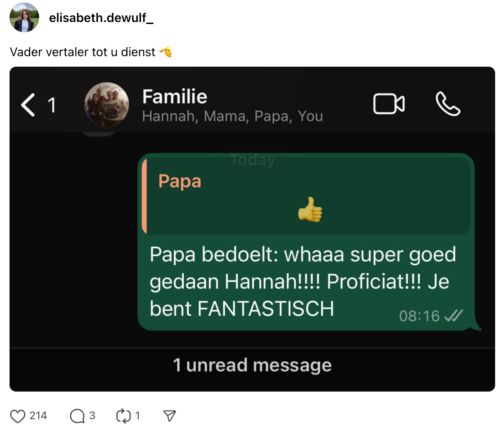Open elisabeth.dewulf_ profile picture
This screenshot has height=429, width=504.
point(24,17)
